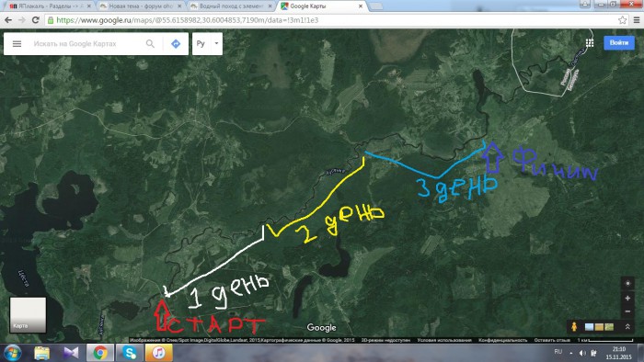
Task: Switch to the Новая тема форум tab
Action: pos(141,6)
